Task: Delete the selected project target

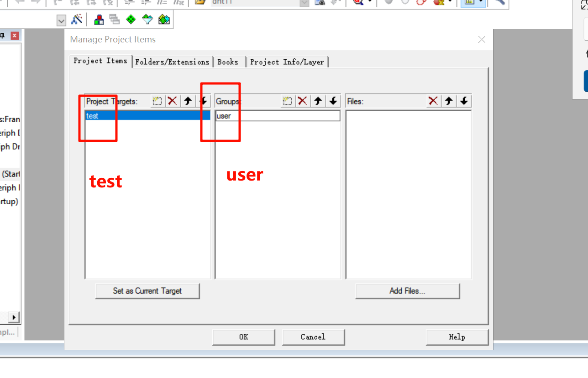Action: tap(172, 101)
